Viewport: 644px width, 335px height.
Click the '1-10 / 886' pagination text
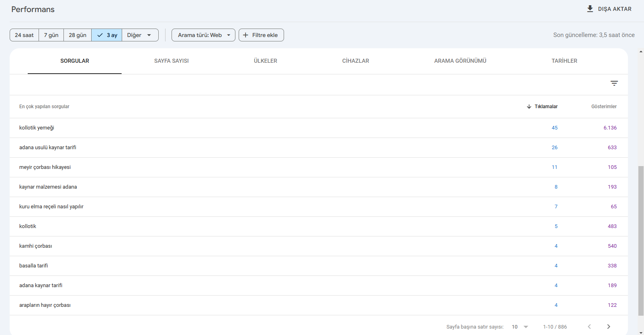click(555, 327)
